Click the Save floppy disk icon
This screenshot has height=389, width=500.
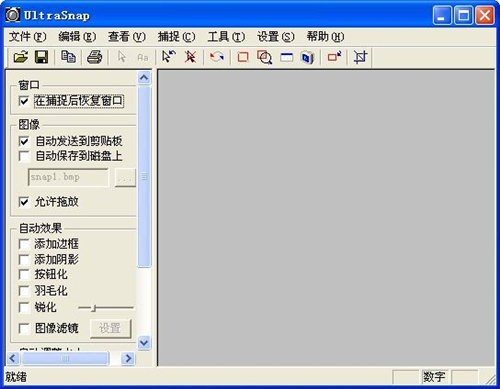(x=41, y=57)
